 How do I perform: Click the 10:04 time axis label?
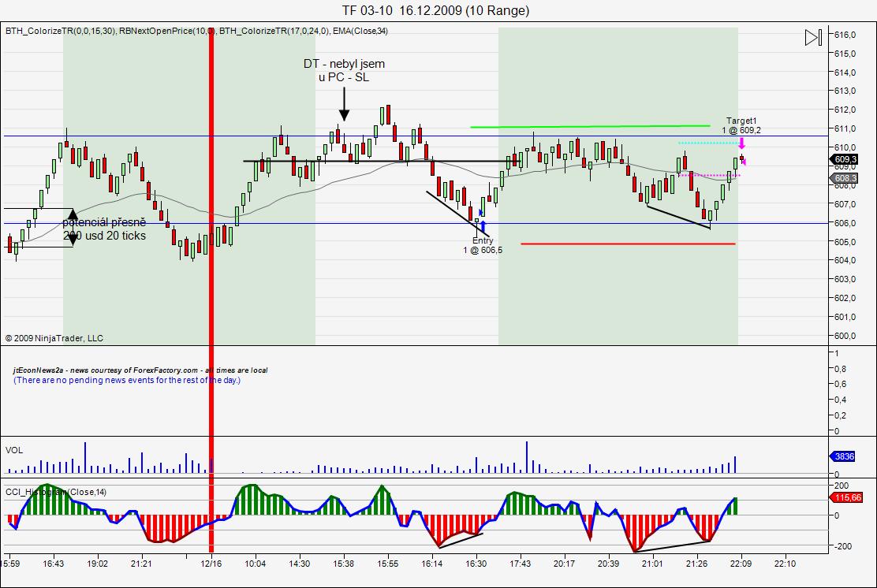click(x=255, y=564)
